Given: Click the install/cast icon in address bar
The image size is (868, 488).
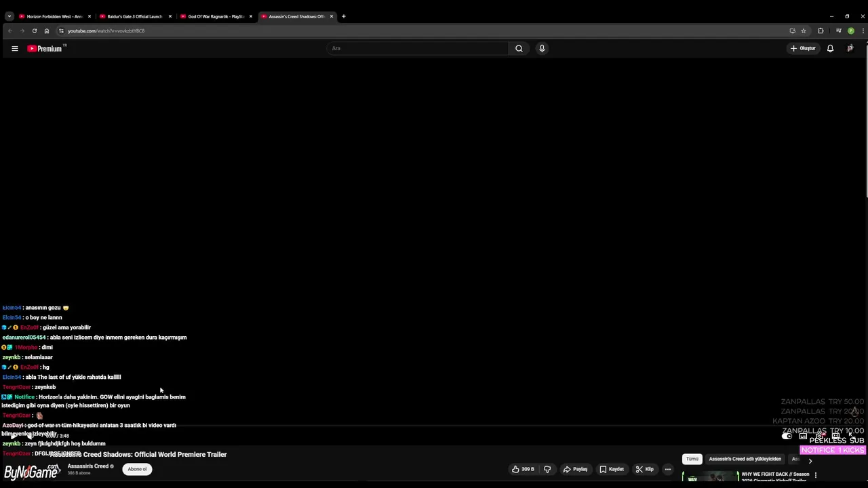Looking at the screenshot, I should [x=792, y=30].
